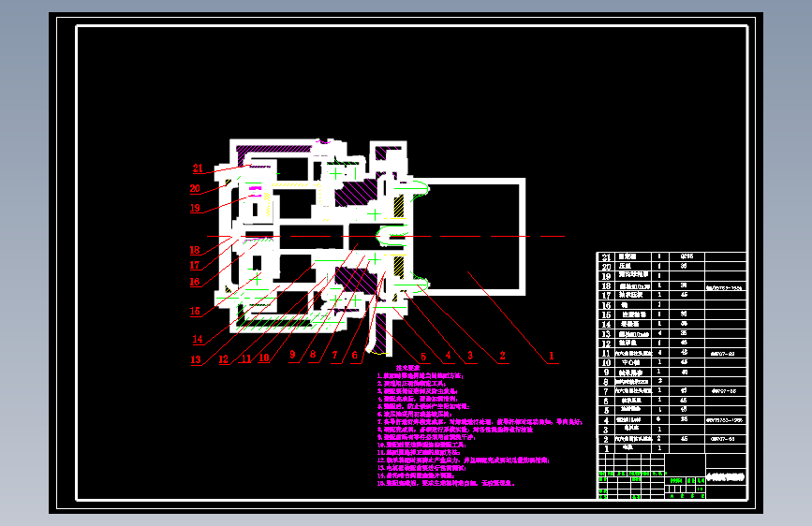Select the red callout number 14 in the drawing
The image size is (812, 526).
click(x=198, y=340)
